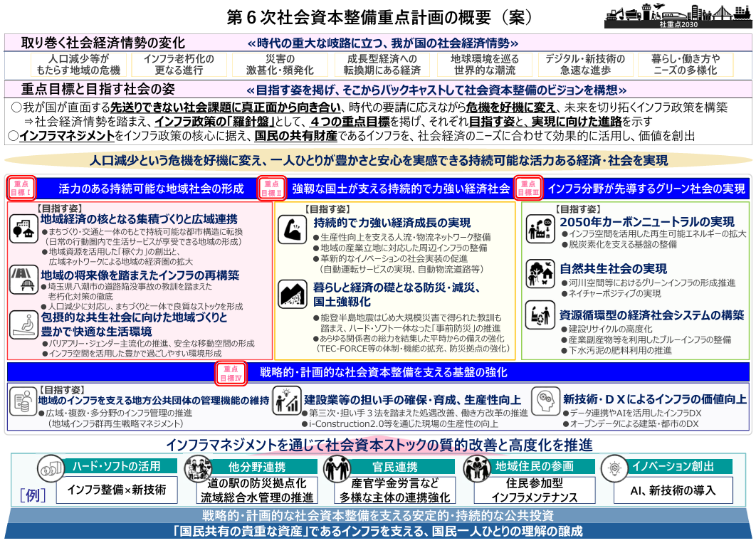Click the heading 2050年カーボンニュートラルの実現
Screen dimensions: 756x543
click(x=647, y=221)
